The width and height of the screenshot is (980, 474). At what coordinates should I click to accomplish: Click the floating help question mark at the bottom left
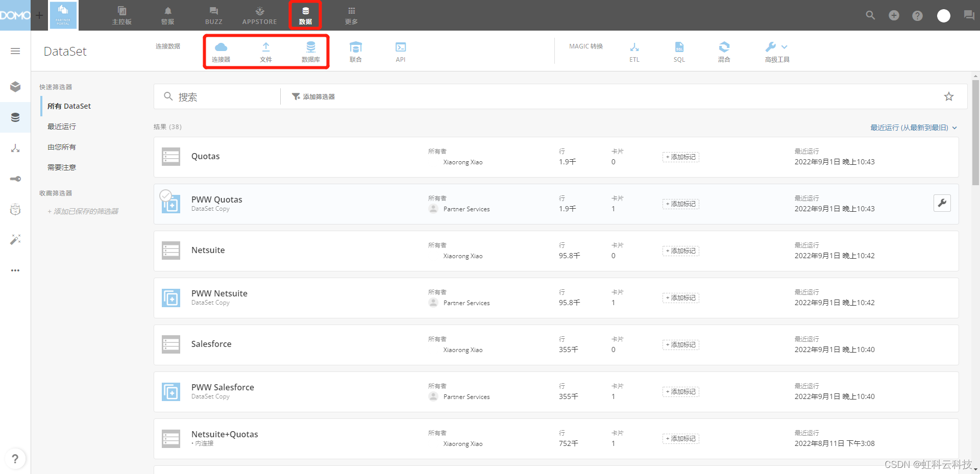pos(15,459)
